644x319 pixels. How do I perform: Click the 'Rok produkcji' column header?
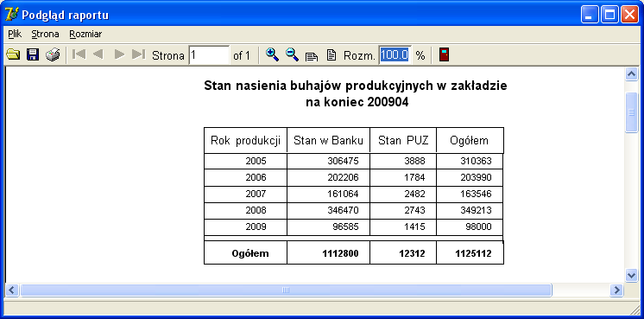coord(246,141)
